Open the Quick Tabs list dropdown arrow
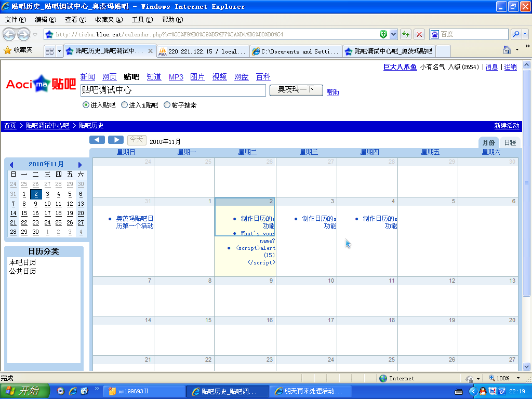The height and width of the screenshot is (399, 532). [59, 51]
